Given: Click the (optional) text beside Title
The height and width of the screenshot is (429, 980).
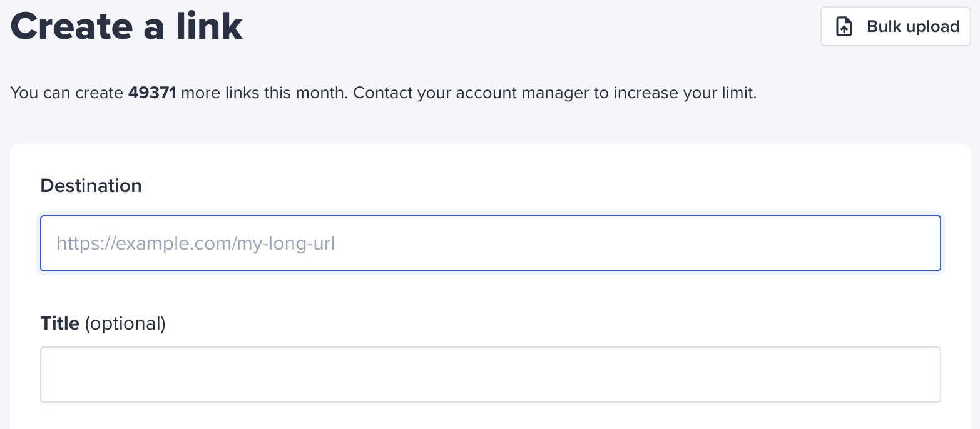Looking at the screenshot, I should tap(125, 323).
